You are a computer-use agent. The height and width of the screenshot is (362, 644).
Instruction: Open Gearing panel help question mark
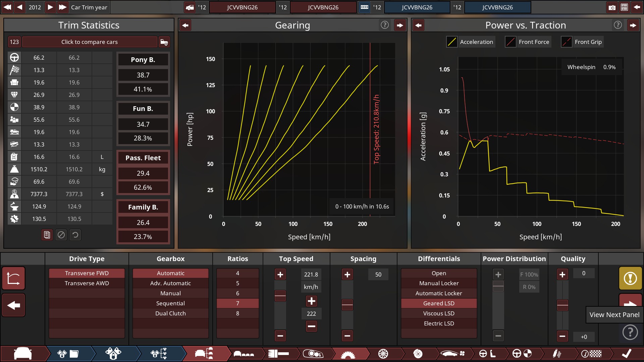[x=385, y=25]
